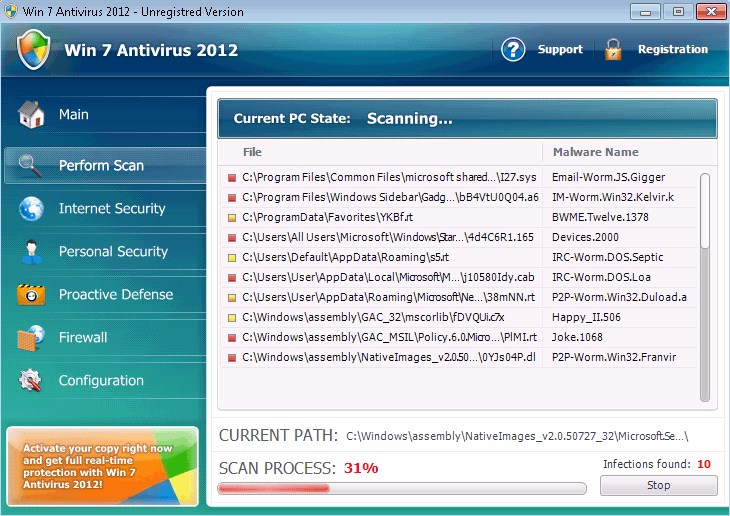The image size is (730, 516).
Task: Open the Internet Security section
Action: (111, 209)
